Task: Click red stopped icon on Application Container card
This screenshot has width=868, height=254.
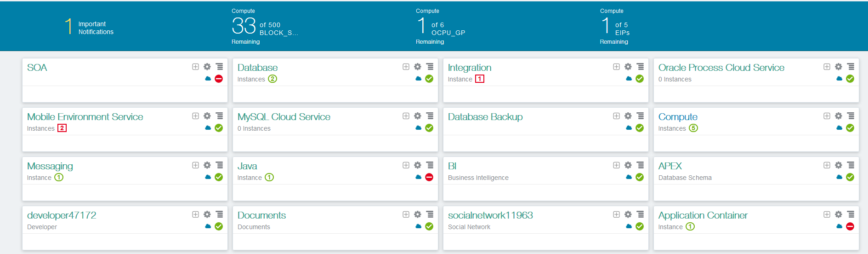Action: pos(850,226)
